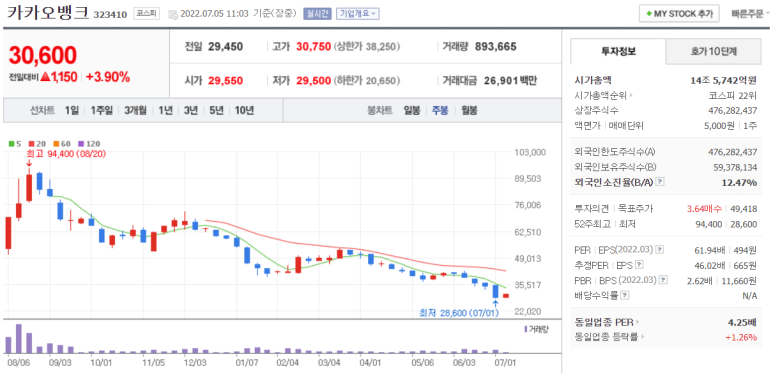This screenshot has height=373, width=773.
Task: Click the target price 49,418
Action: coord(743,209)
